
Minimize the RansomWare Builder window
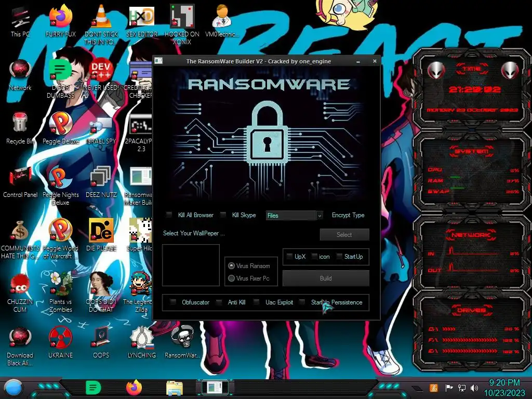point(358,61)
